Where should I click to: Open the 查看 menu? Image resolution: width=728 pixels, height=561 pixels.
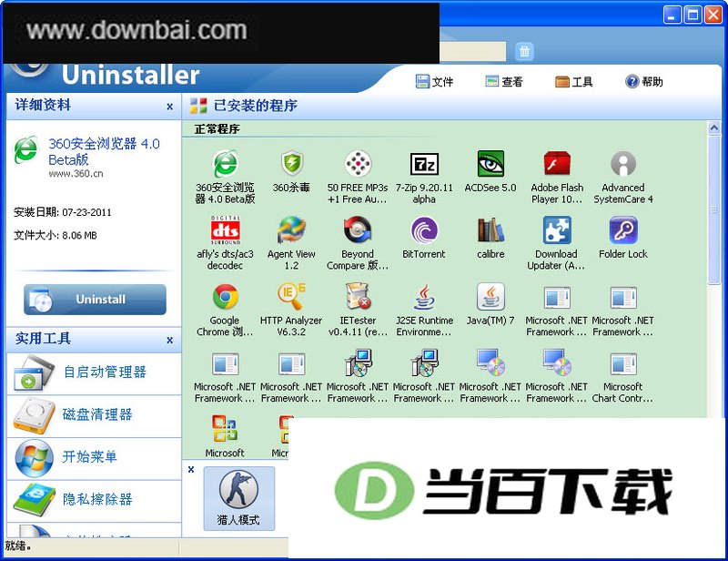click(x=504, y=82)
